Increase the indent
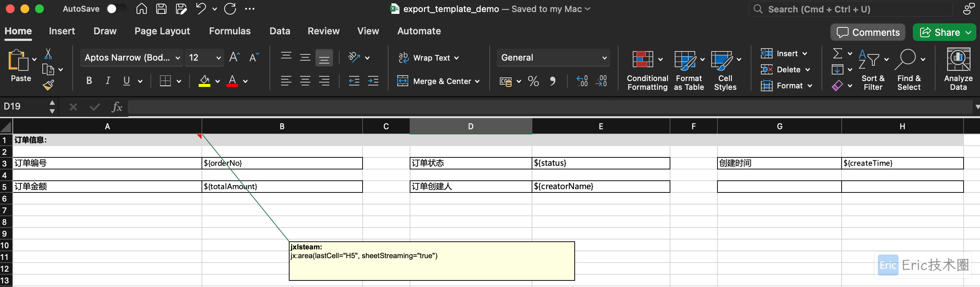This screenshot has width=980, height=287. pos(373,81)
